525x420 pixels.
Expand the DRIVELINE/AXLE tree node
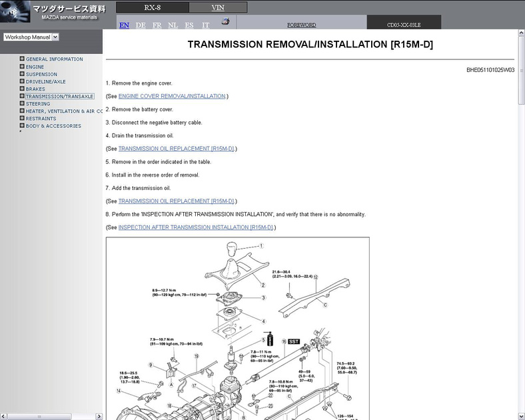point(22,81)
